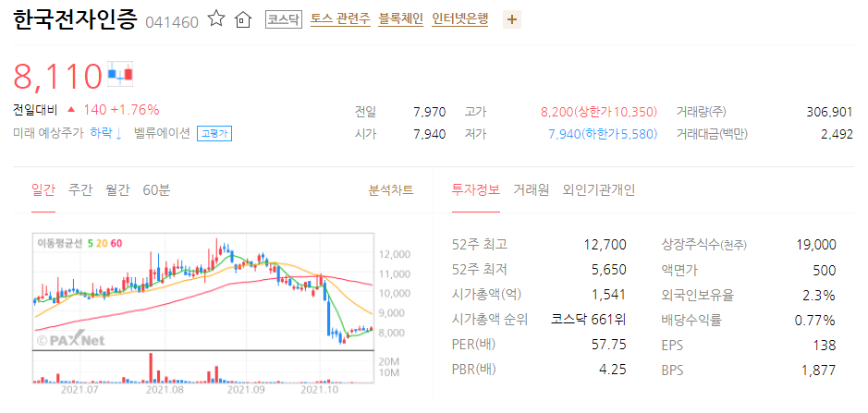Open the company homepage house icon
The height and width of the screenshot is (413, 868).
[x=242, y=20]
